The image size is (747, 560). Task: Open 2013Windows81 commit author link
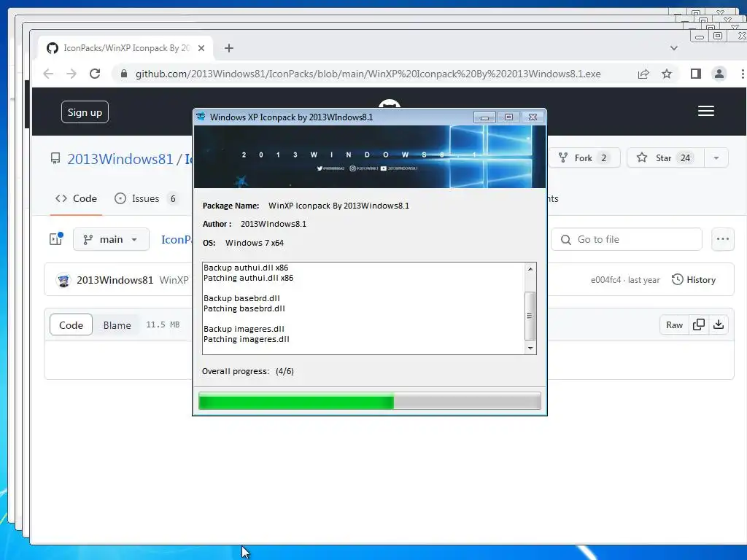click(x=115, y=280)
